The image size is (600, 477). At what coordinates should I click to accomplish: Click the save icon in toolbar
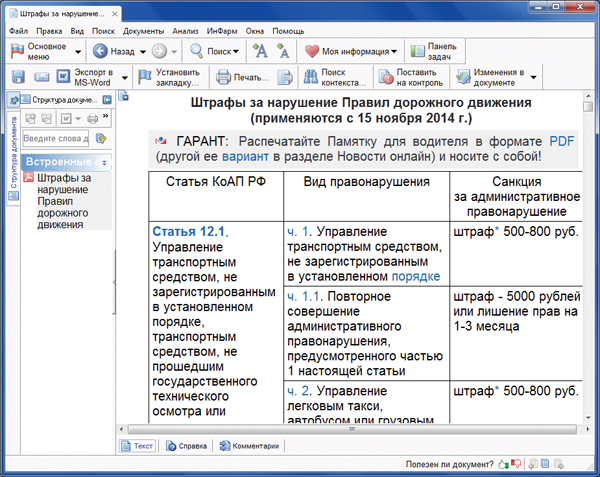[18, 78]
